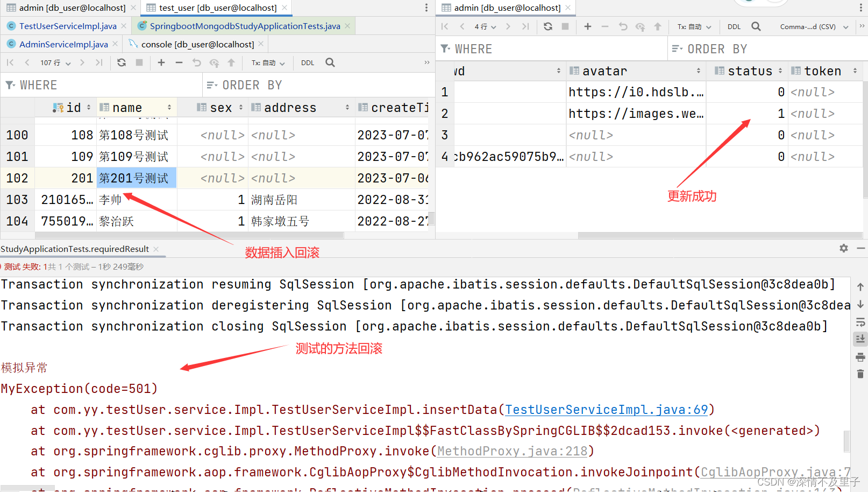Add a new row in the right admin table
This screenshot has width=868, height=492.
tap(588, 26)
